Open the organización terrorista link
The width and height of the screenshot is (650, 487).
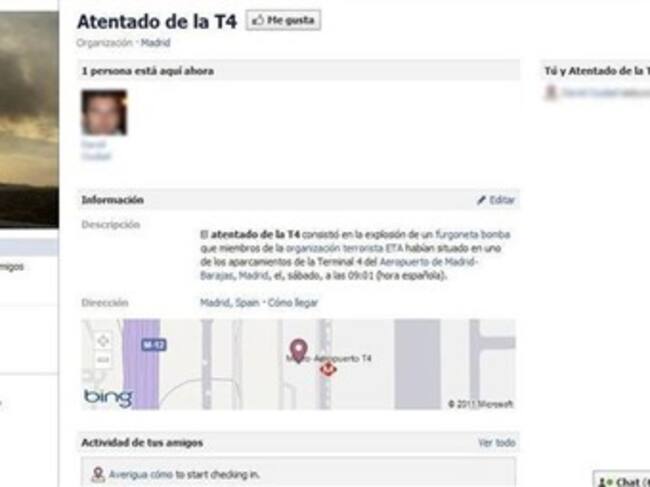pos(335,248)
